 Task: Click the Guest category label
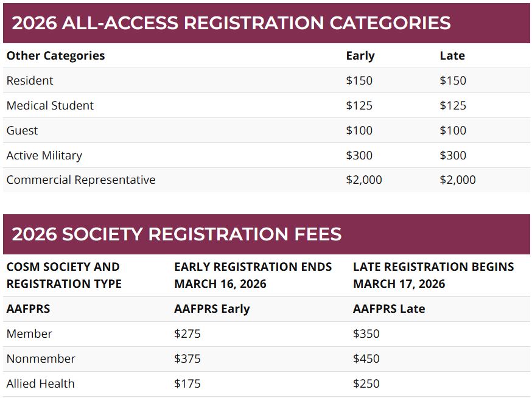22,130
